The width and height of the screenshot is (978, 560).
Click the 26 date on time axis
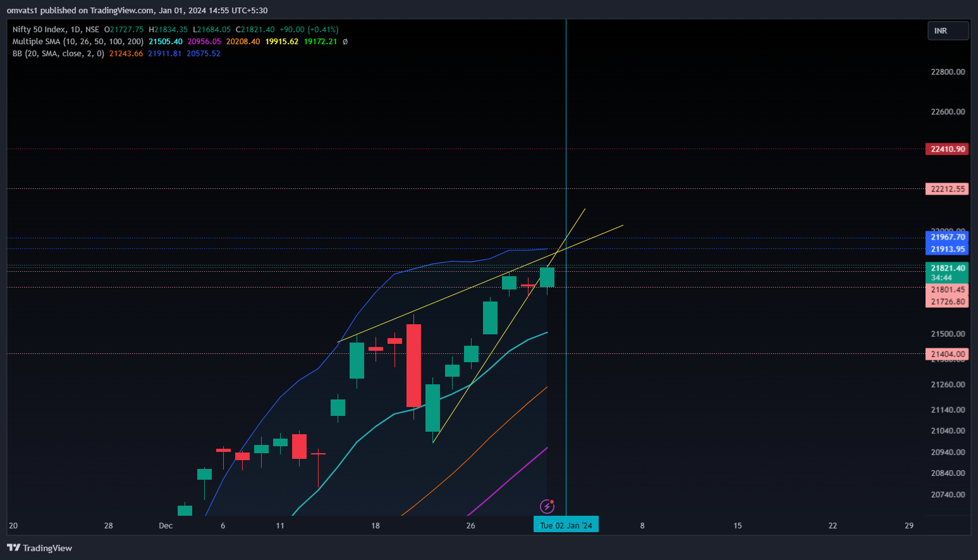tap(470, 526)
